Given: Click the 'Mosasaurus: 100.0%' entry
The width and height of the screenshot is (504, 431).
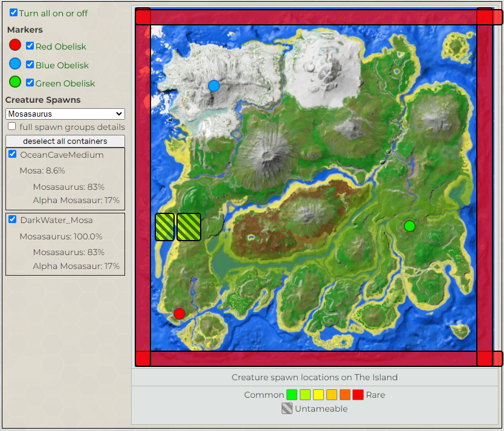Looking at the screenshot, I should pyautogui.click(x=61, y=236).
